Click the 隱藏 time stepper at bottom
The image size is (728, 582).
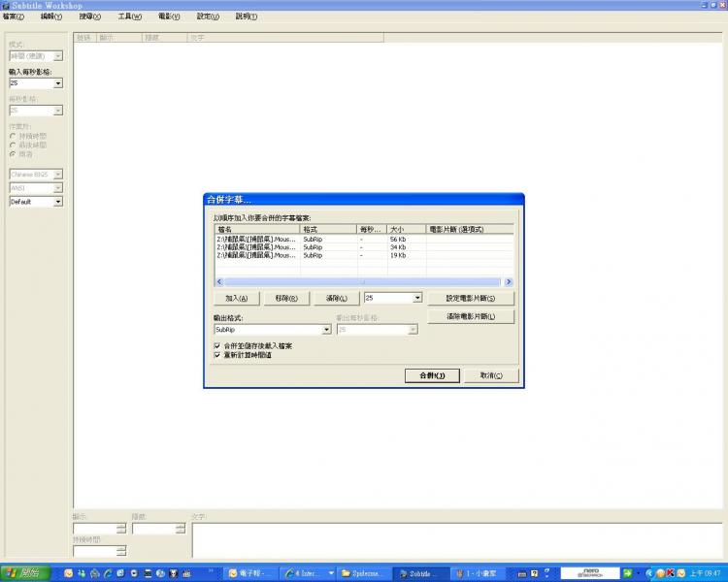(x=181, y=528)
